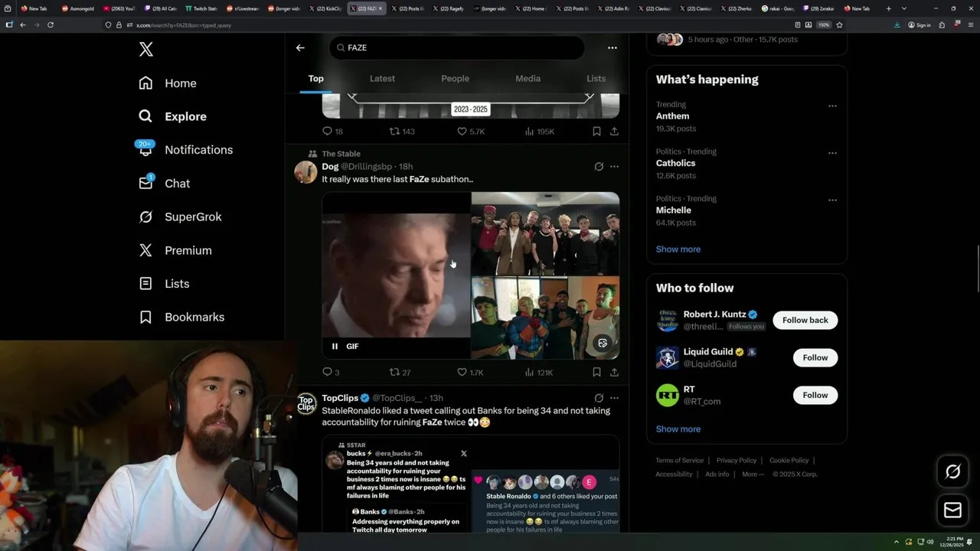The image size is (980, 551).
Task: Open more options for Anthem trend
Action: tap(832, 106)
